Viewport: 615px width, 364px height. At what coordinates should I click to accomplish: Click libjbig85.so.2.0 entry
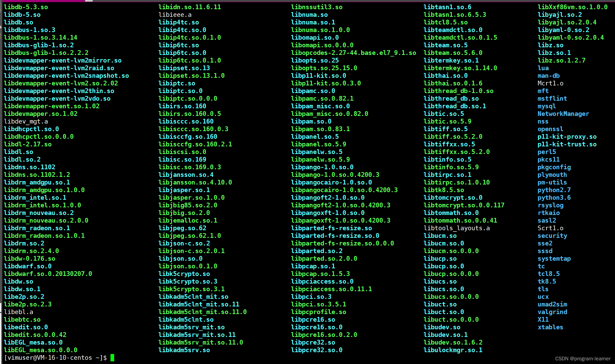[x=188, y=205]
